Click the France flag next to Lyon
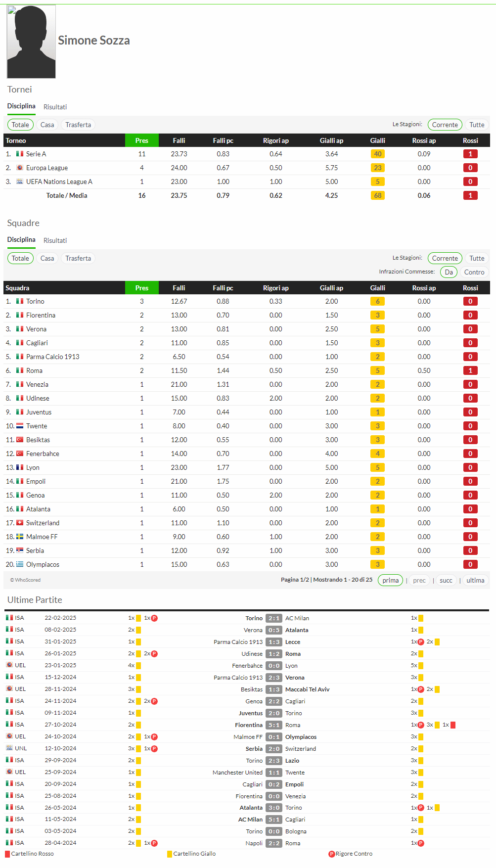The height and width of the screenshot is (868, 496). point(20,467)
